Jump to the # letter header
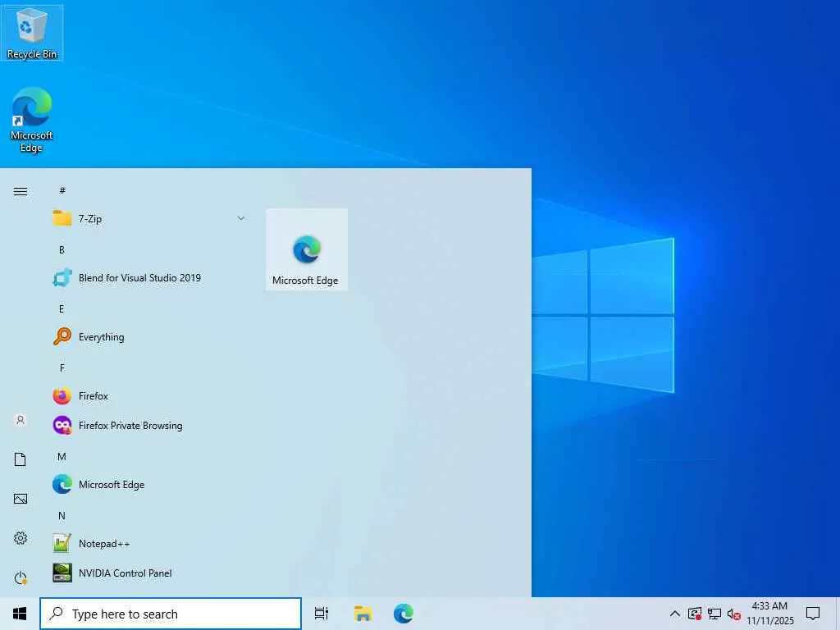Screen dimensions: 840x630 click(x=62, y=190)
